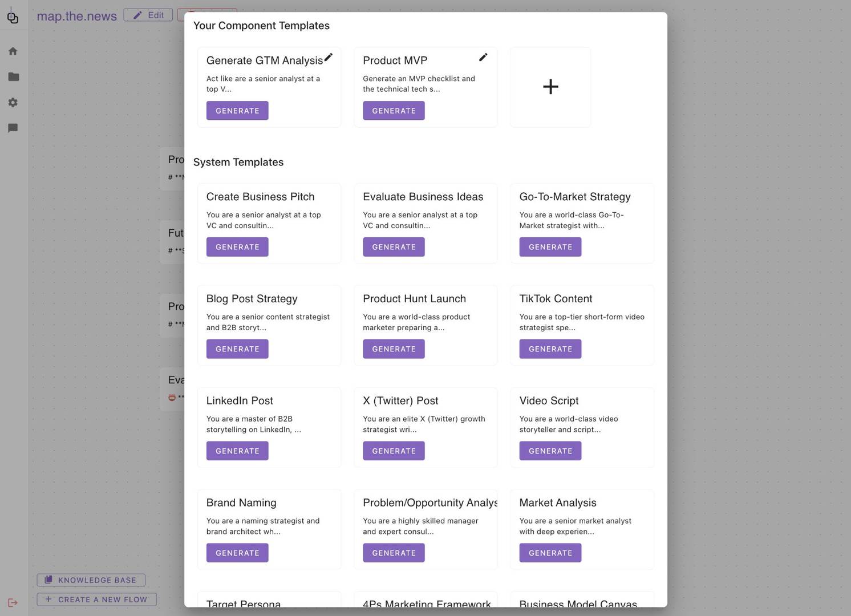Click the home icon in sidebar

(x=13, y=51)
